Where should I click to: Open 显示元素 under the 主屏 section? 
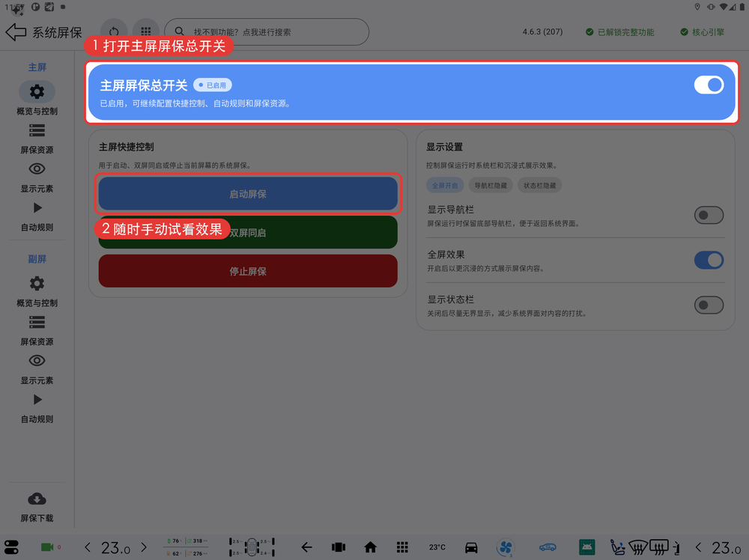[x=37, y=177]
